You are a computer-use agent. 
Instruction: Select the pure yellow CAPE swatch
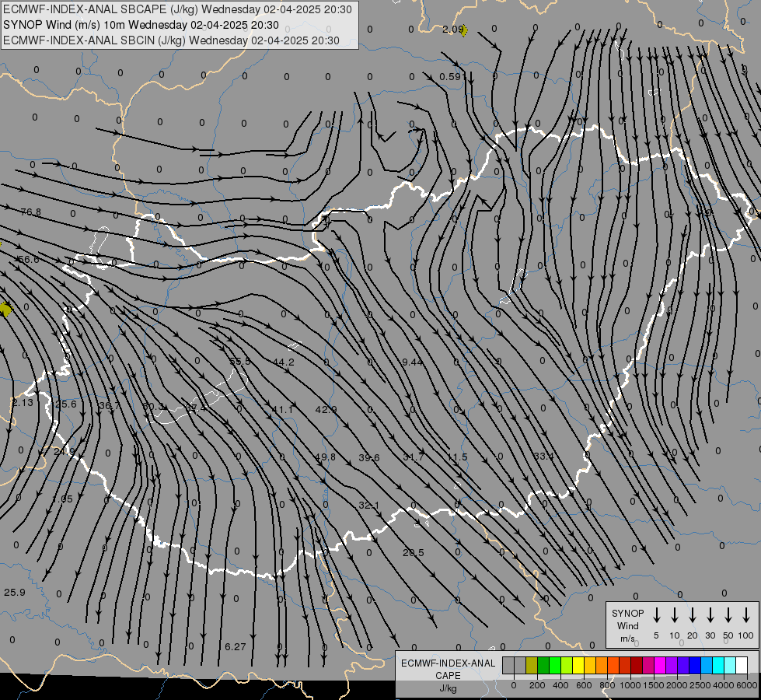tap(578, 665)
